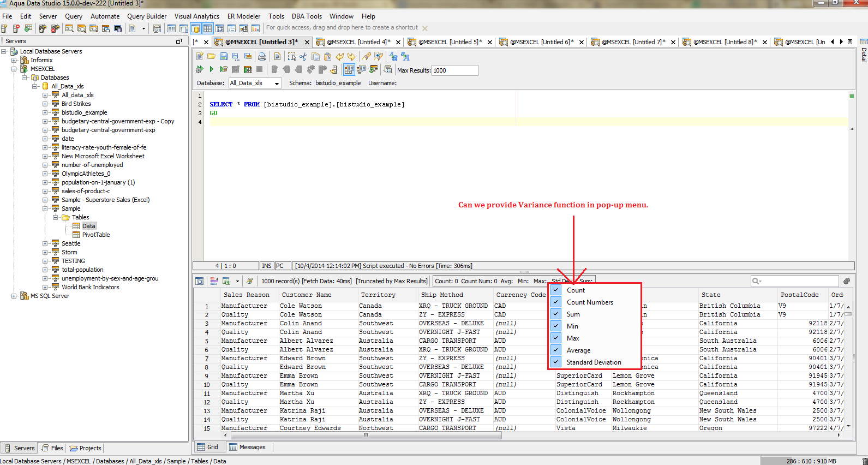
Task: Open the Query menu
Action: [74, 16]
